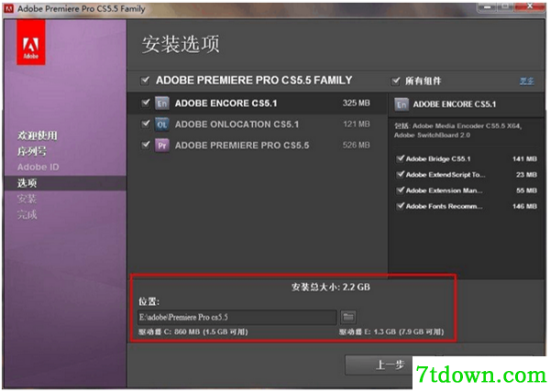
Task: Click drive E: 1.3 GB space text
Action: click(x=391, y=332)
